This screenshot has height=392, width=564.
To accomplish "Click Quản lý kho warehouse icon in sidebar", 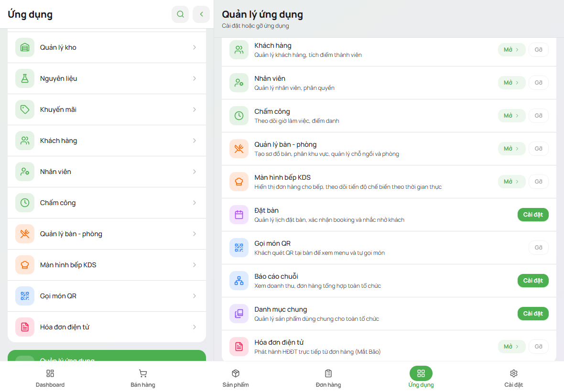I will click(25, 47).
